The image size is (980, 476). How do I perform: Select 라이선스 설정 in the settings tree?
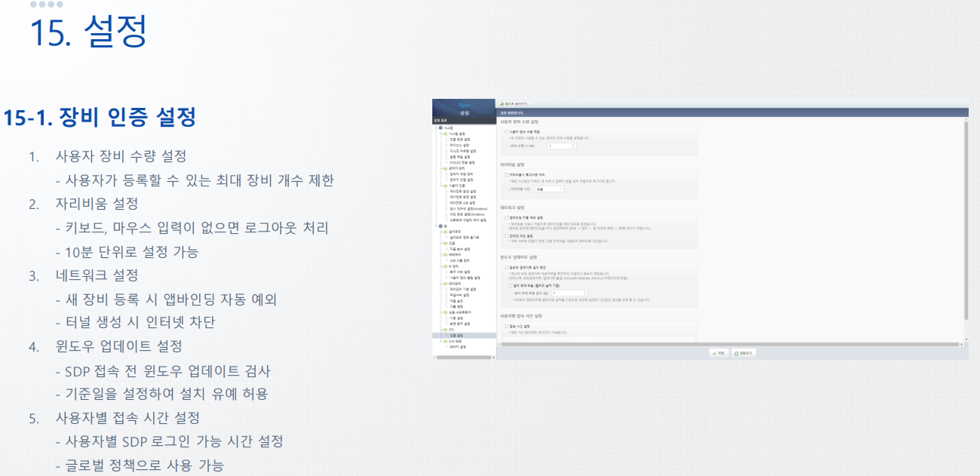(459, 145)
